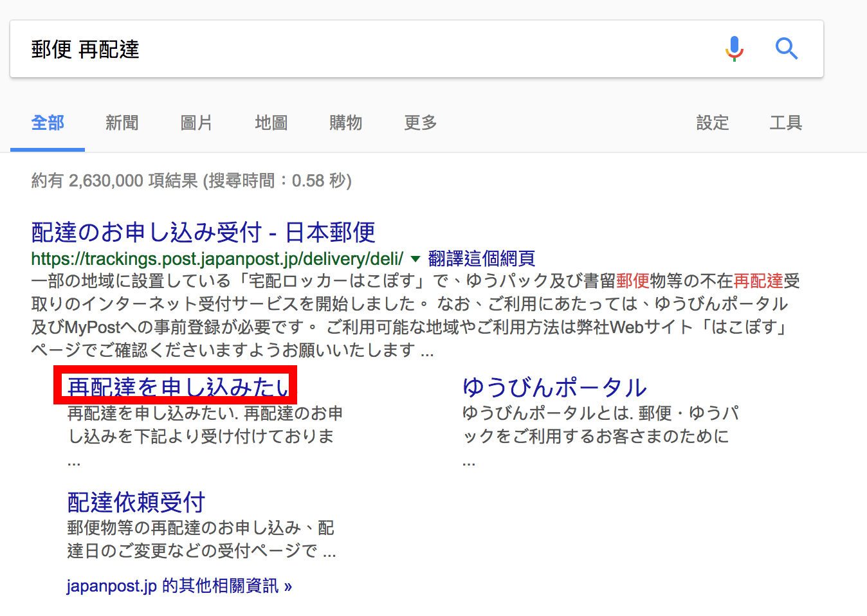The image size is (867, 616).
Task: Switch to the 新聞 tab
Action: [x=122, y=123]
